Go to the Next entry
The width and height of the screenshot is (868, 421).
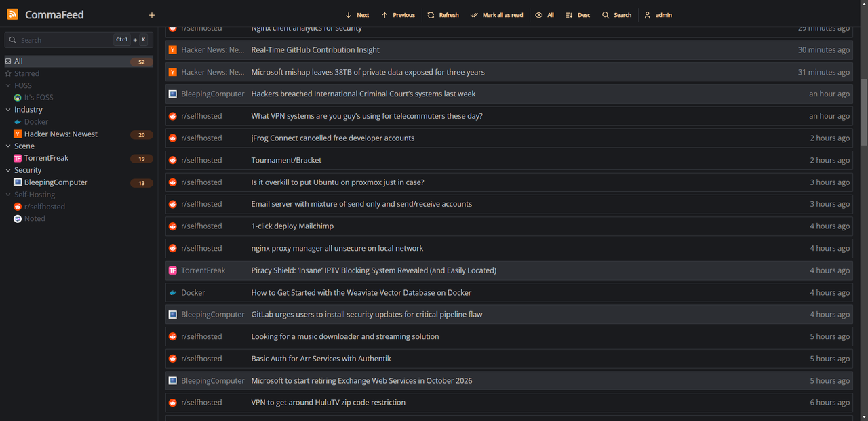pos(357,15)
